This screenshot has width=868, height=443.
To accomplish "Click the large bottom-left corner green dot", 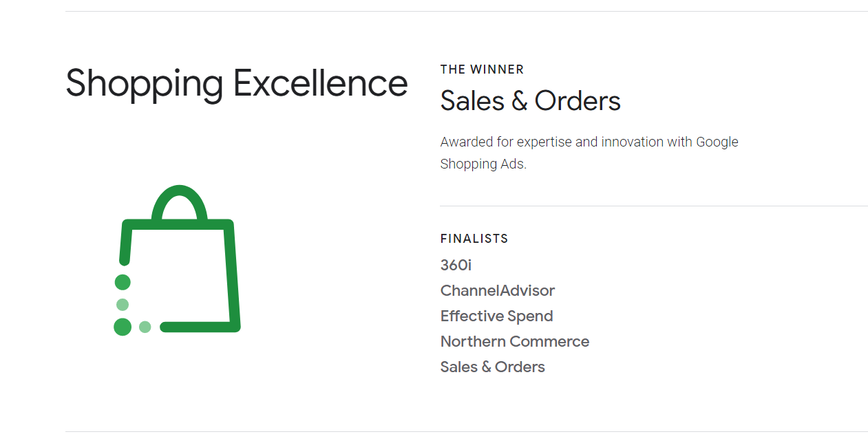I will click(123, 327).
